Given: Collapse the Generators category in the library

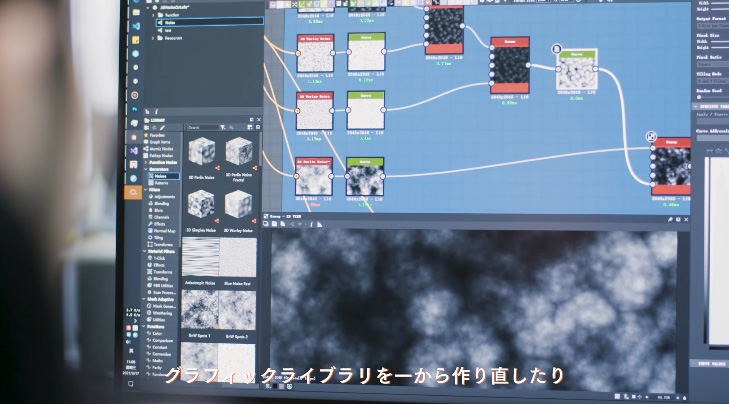Looking at the screenshot, I should (146, 169).
